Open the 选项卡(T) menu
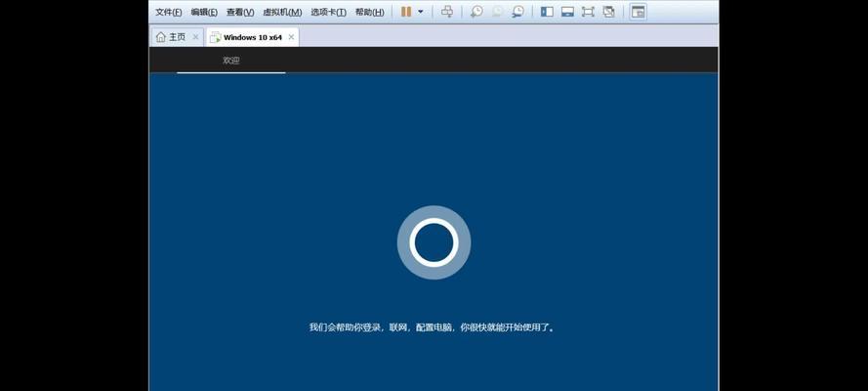Image resolution: width=868 pixels, height=391 pixels. pyautogui.click(x=328, y=12)
